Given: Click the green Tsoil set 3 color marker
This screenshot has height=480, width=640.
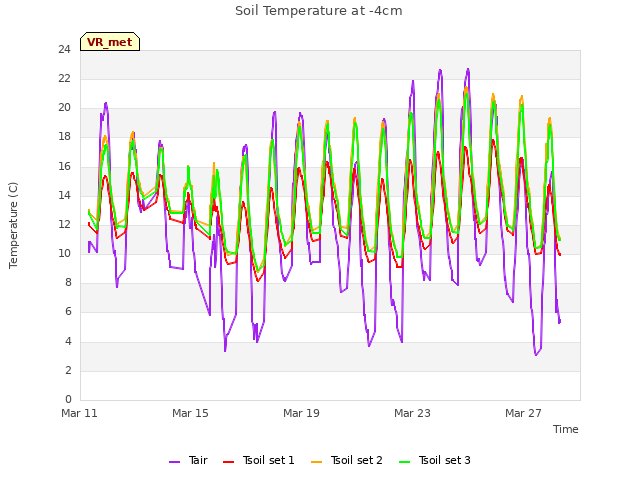Looking at the screenshot, I should 405,462.
